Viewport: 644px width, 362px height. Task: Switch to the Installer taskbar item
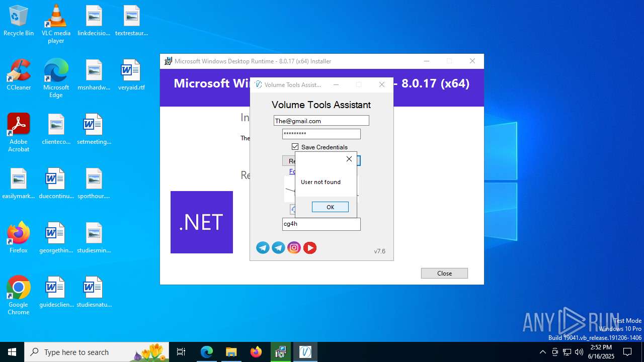(x=281, y=352)
